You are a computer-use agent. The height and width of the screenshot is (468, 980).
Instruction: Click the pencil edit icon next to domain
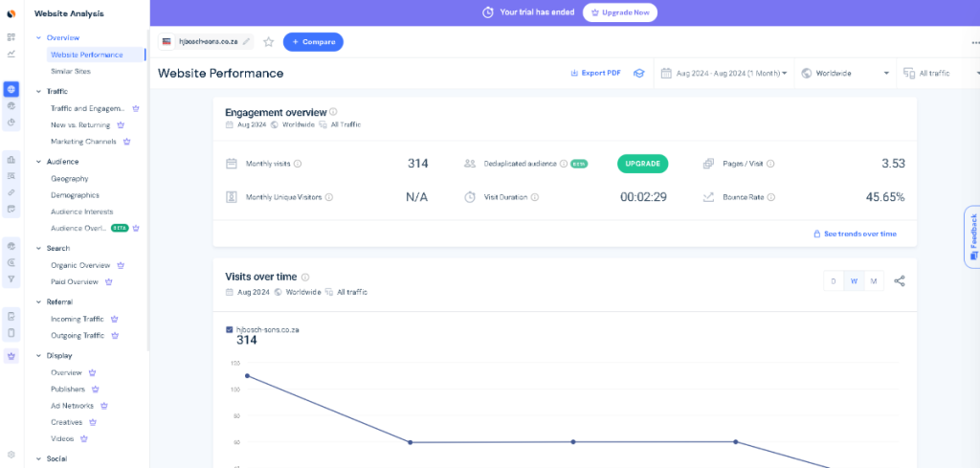pos(246,42)
